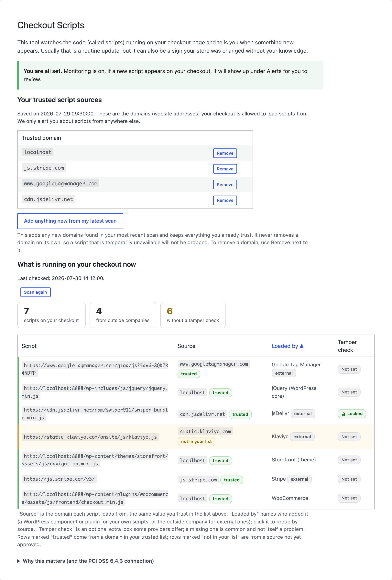
Task: Expand Why this matters PCI DSS section
Action: [x=86, y=561]
